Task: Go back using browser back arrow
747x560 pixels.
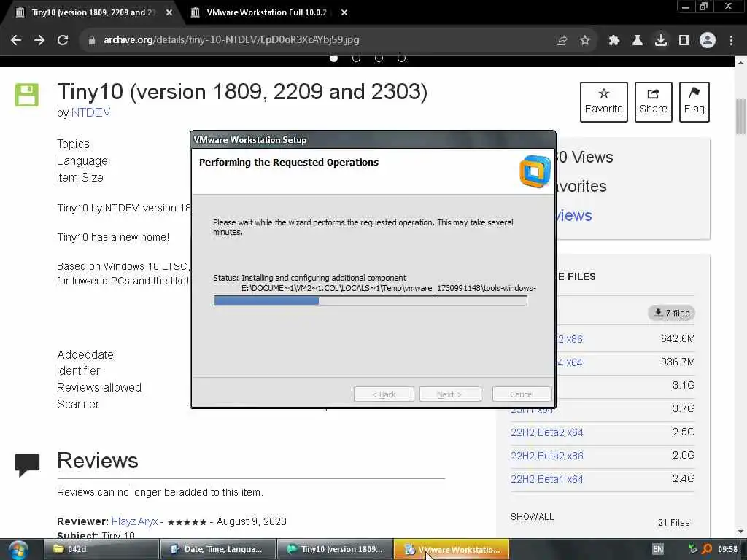Action: pyautogui.click(x=16, y=40)
